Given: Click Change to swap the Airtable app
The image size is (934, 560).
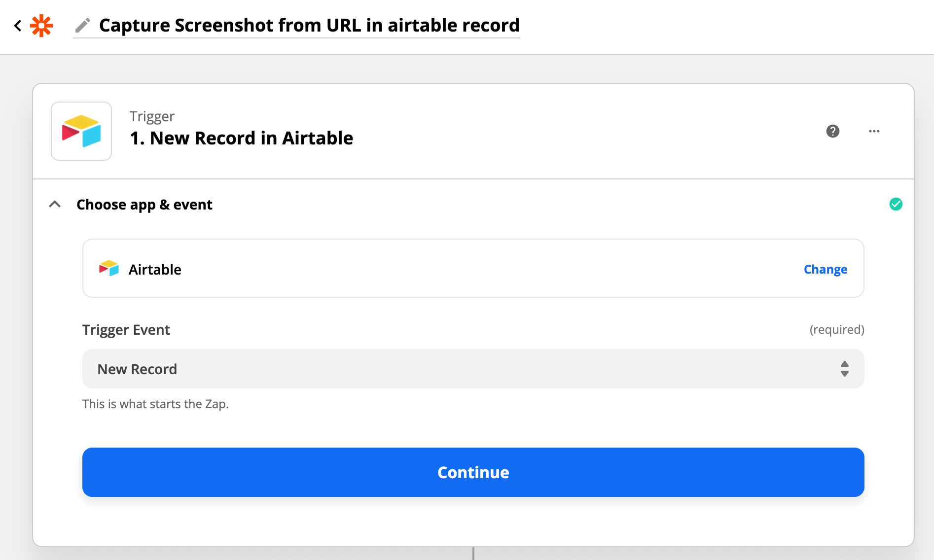Looking at the screenshot, I should [825, 269].
